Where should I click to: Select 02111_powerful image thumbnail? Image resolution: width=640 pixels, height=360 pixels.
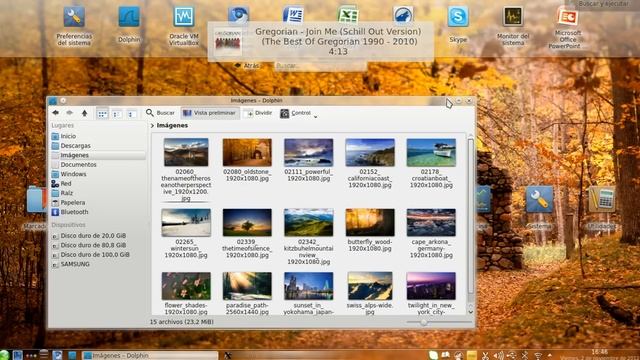click(x=309, y=152)
